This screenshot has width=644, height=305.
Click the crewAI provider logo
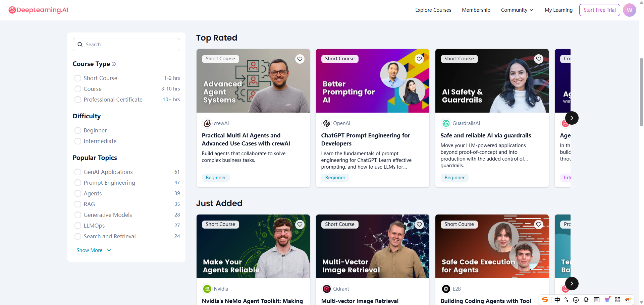point(207,123)
